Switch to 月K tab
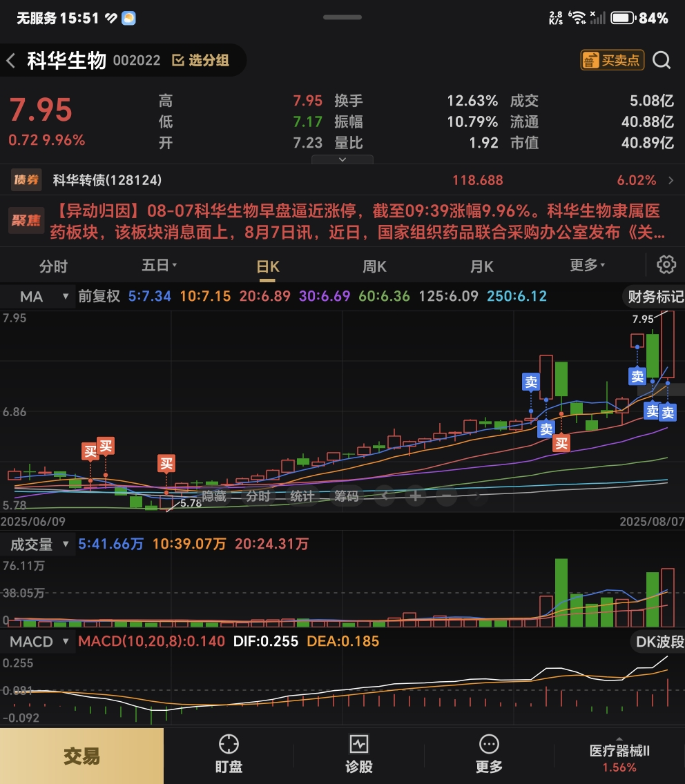 point(481,266)
